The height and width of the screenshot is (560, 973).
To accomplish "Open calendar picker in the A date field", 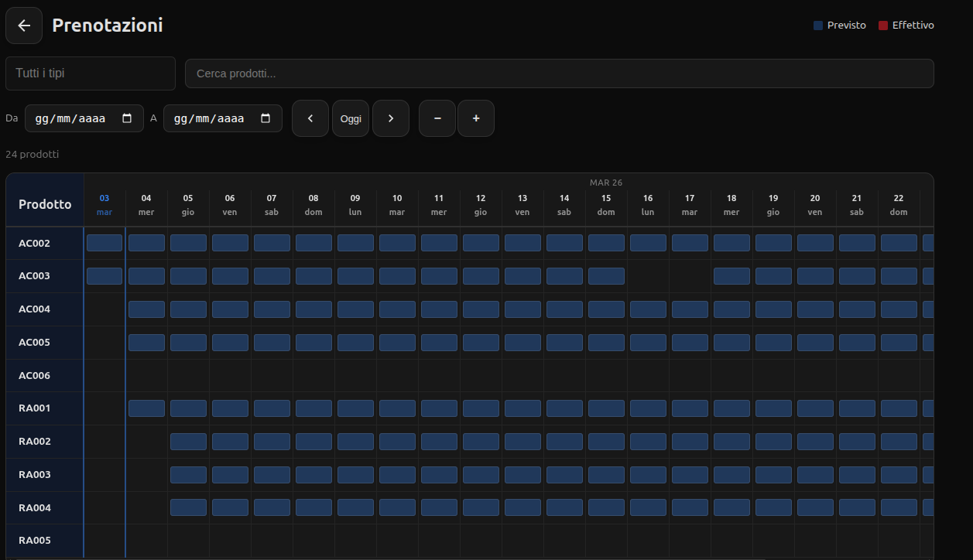I will point(266,118).
